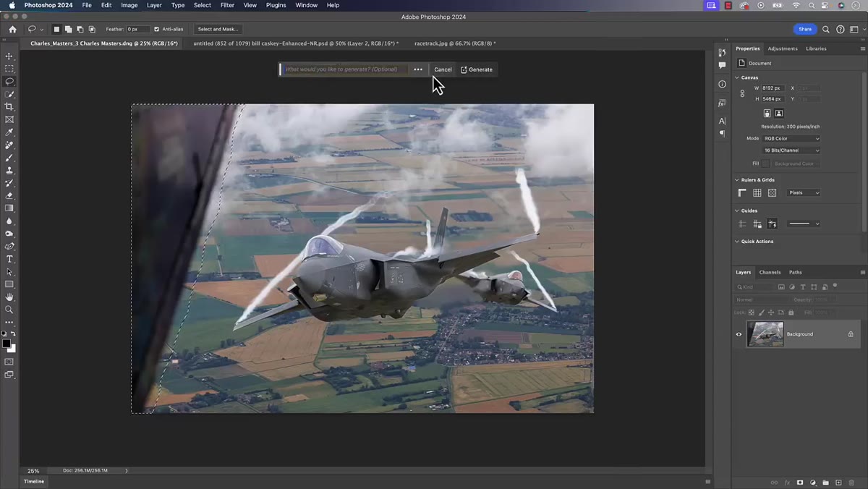Select the Frame tool
The width and height of the screenshot is (868, 489).
point(9,119)
